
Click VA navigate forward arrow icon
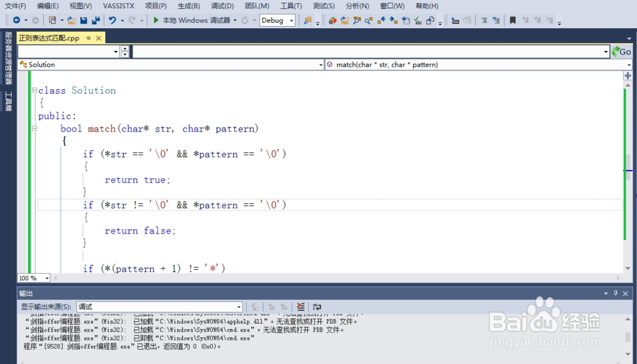pyautogui.click(x=393, y=20)
